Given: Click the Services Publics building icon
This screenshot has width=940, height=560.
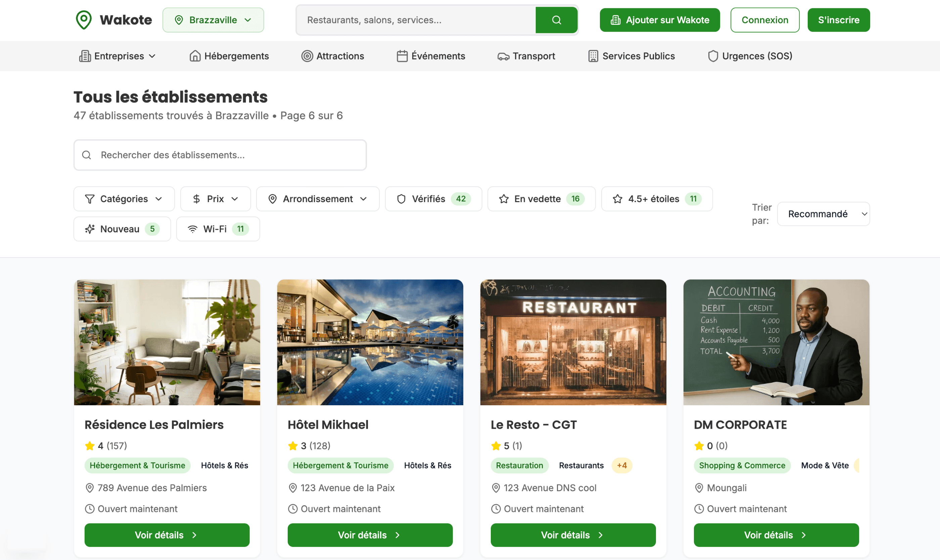Looking at the screenshot, I should [593, 56].
